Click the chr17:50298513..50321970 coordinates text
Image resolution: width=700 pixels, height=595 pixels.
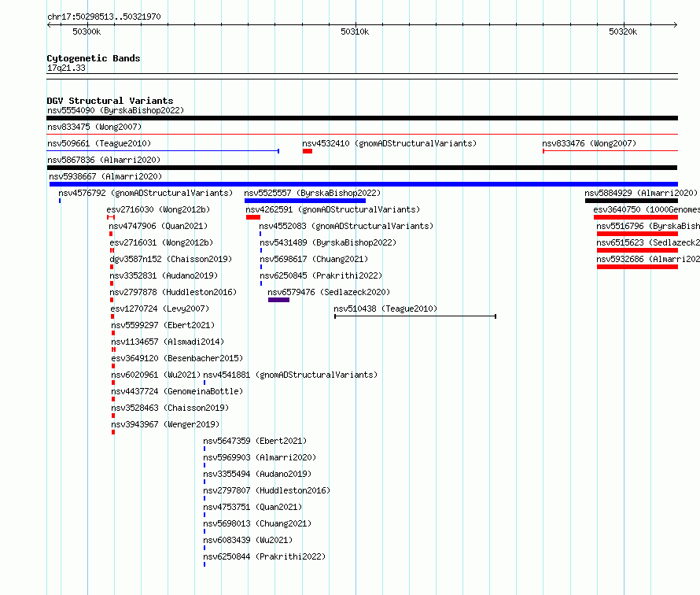coord(104,17)
